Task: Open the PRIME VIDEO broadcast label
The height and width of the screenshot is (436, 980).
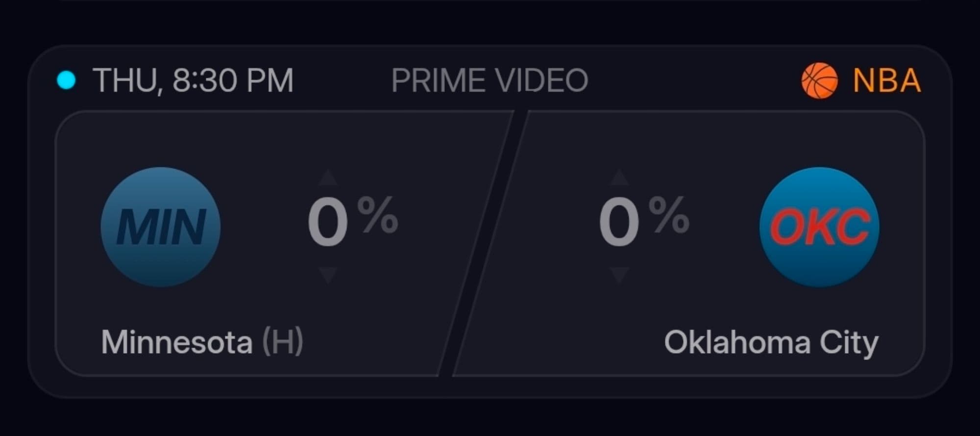Action: pos(490,80)
